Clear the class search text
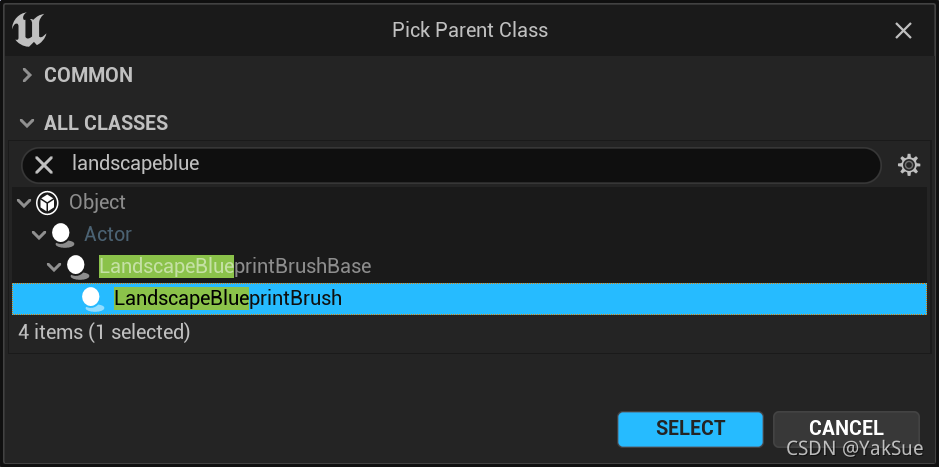 click(x=44, y=165)
